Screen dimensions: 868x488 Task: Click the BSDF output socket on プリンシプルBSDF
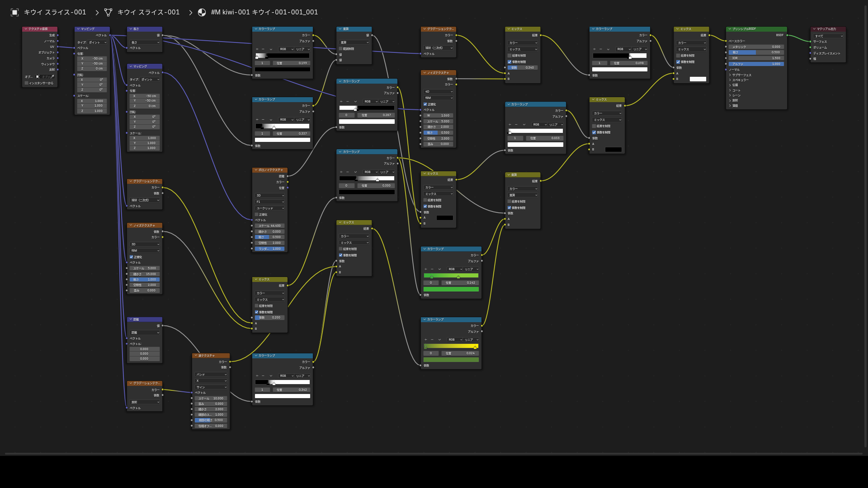pos(787,35)
